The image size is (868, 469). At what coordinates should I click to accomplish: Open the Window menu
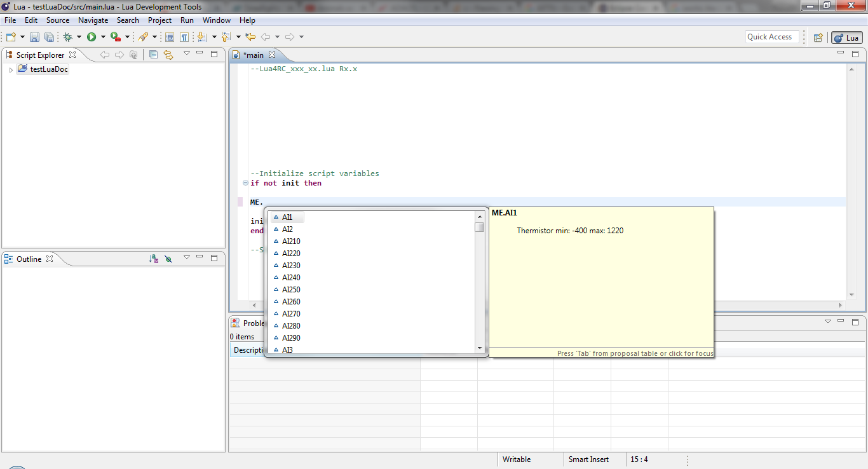tap(217, 20)
